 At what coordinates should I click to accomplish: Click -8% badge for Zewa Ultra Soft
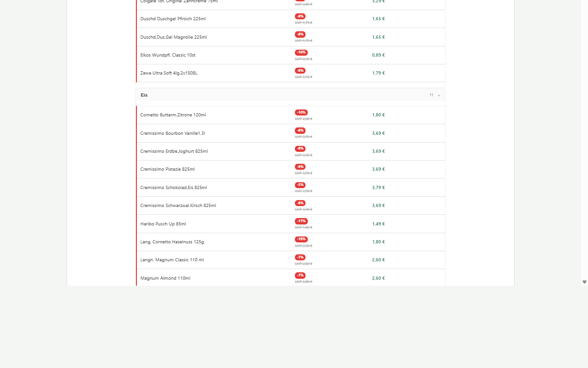[x=300, y=70]
